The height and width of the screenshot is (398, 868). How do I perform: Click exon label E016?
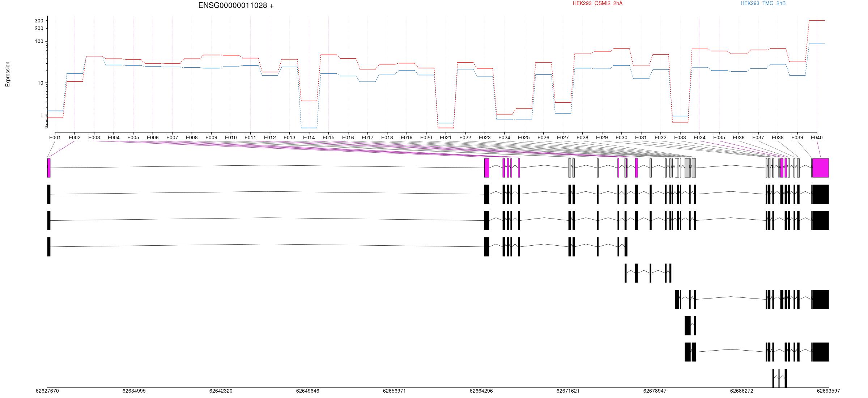pos(348,137)
